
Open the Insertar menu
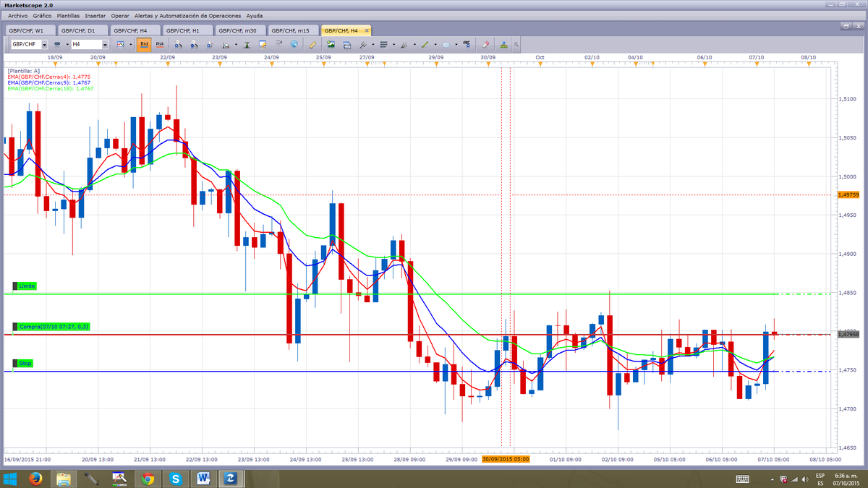95,15
